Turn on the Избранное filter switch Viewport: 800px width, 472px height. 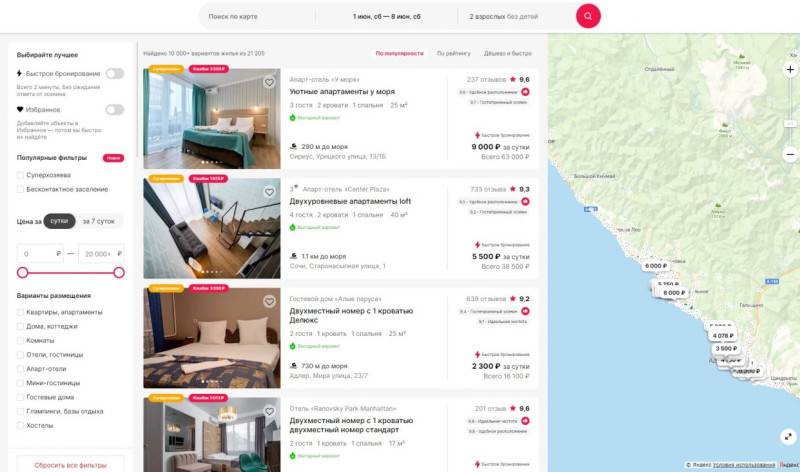click(x=115, y=110)
